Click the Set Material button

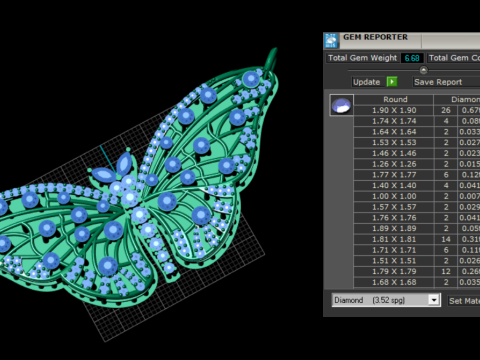464,301
